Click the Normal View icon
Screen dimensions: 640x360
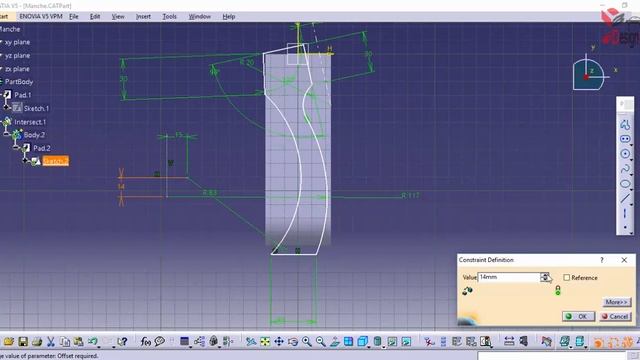(x=334, y=341)
